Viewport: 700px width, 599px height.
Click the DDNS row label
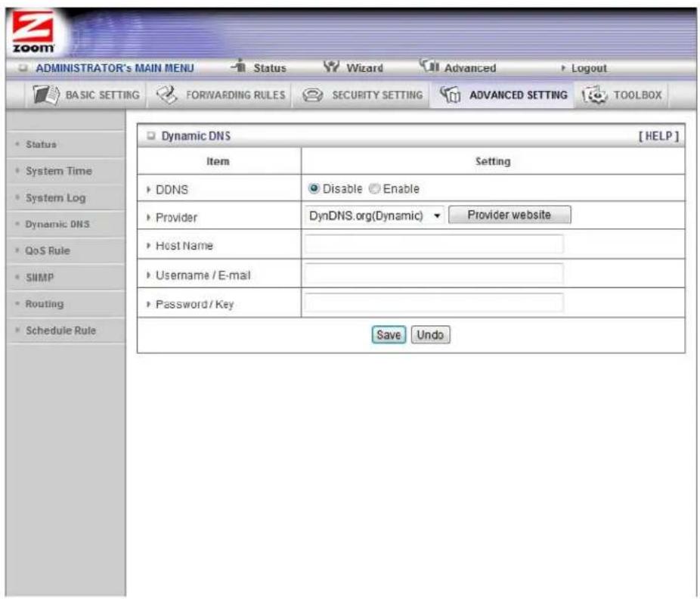coord(172,190)
